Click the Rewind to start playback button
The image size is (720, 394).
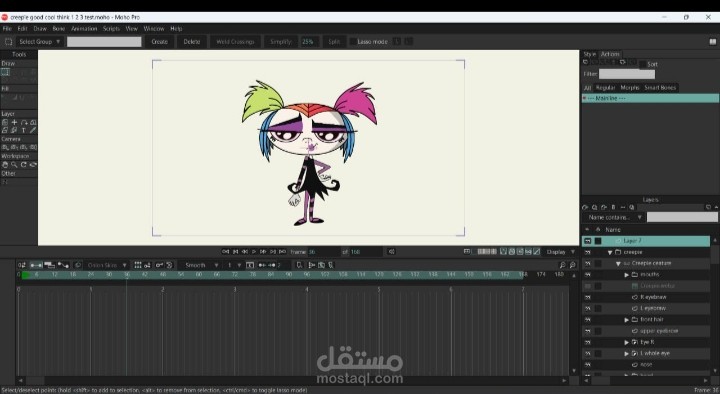225,252
